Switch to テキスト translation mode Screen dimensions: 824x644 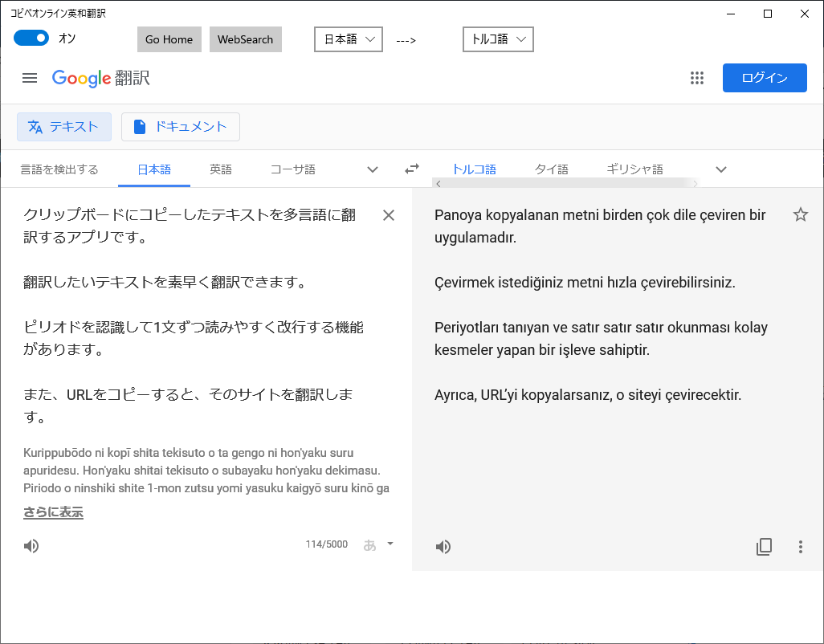(x=64, y=127)
